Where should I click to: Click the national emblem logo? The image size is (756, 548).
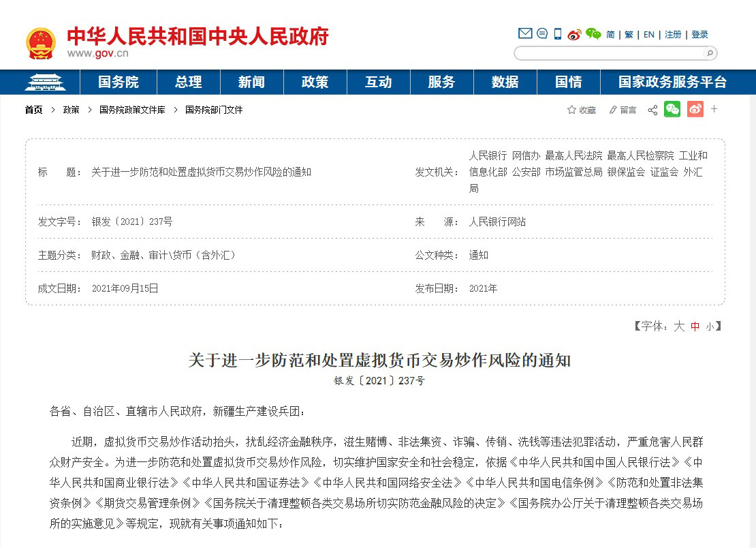coord(41,43)
